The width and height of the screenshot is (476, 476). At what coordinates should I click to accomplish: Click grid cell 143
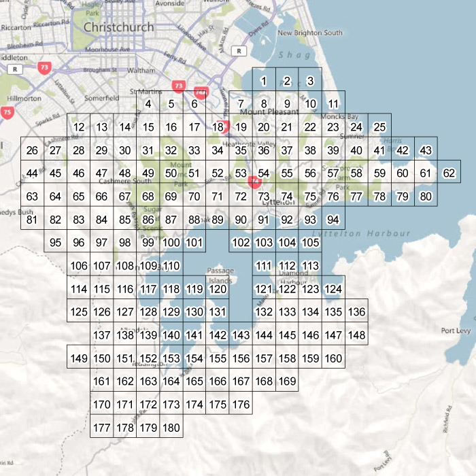click(x=241, y=334)
